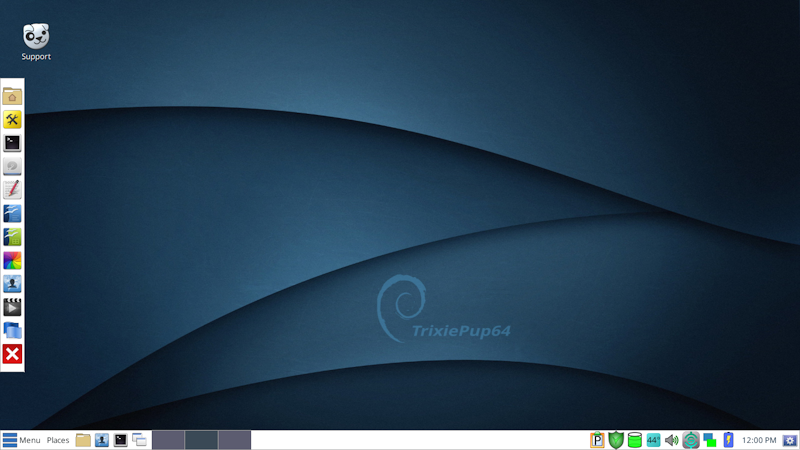Open the terminal from the side launcher

coord(13,143)
